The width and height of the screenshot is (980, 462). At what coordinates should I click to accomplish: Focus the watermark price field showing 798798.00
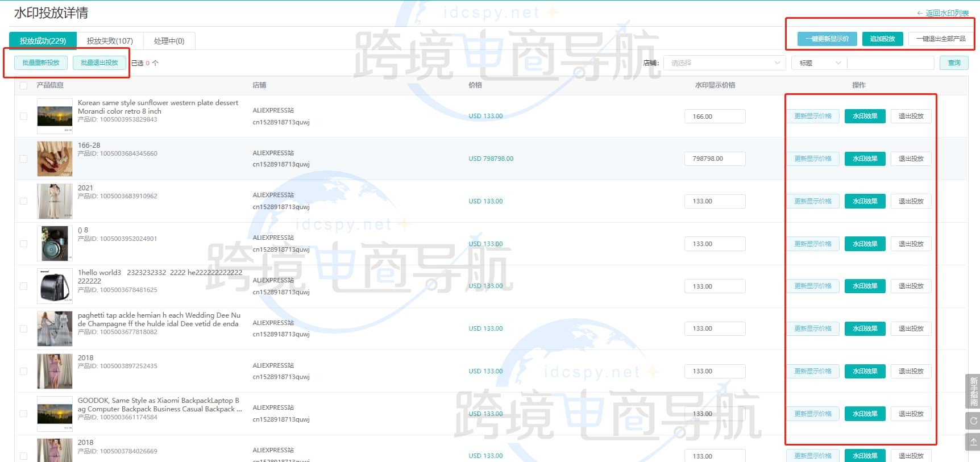715,159
